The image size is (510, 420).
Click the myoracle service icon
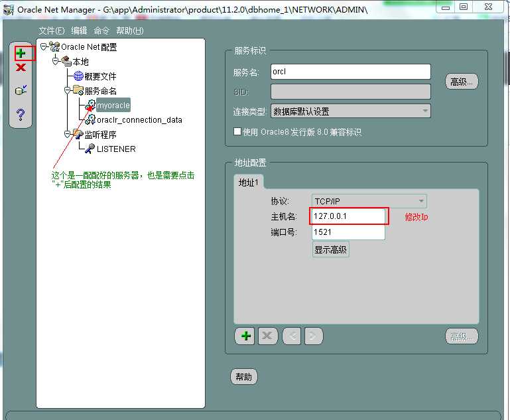(90, 105)
